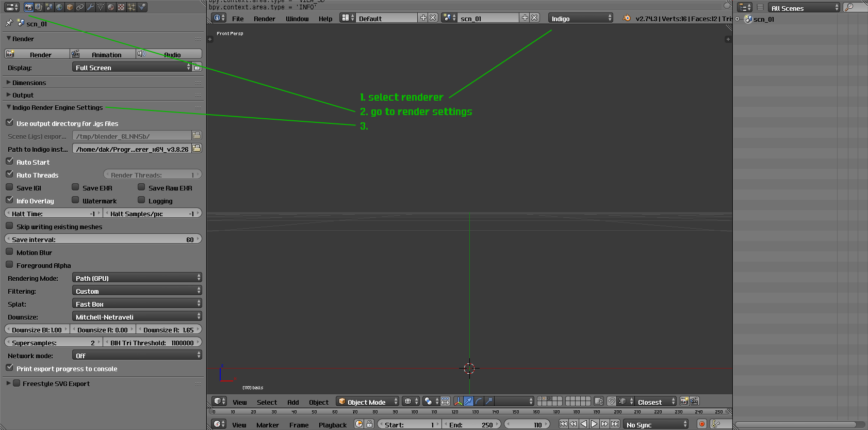
Task: Click the timeline record keyframe button
Action: (x=701, y=424)
